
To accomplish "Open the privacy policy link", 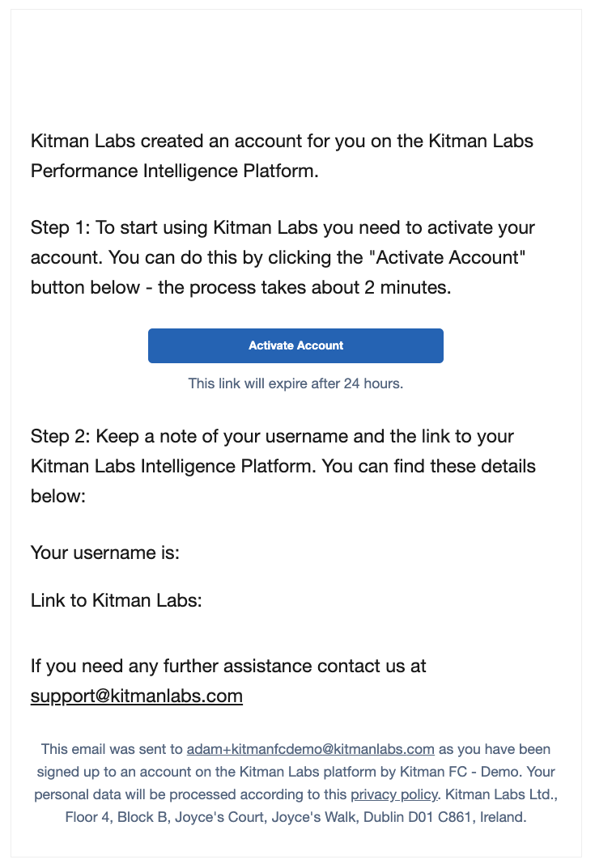I will point(394,794).
